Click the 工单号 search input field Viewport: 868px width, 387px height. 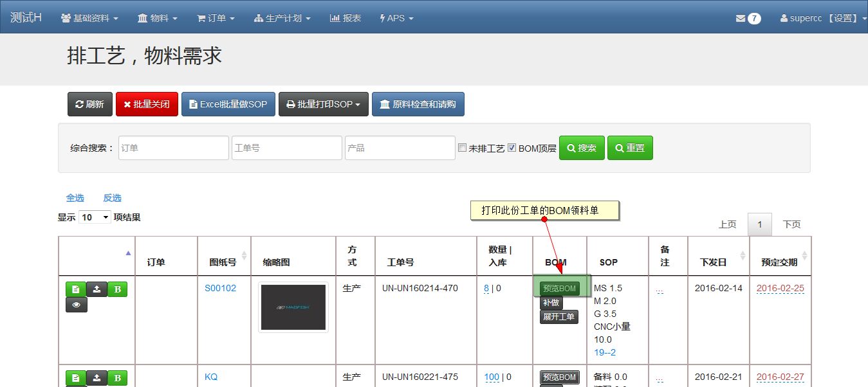(286, 148)
